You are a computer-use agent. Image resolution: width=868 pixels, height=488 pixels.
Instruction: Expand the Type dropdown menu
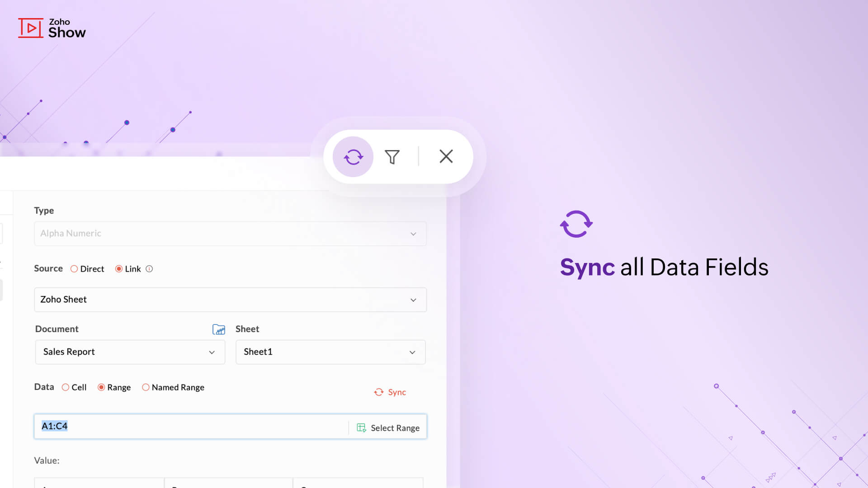413,233
